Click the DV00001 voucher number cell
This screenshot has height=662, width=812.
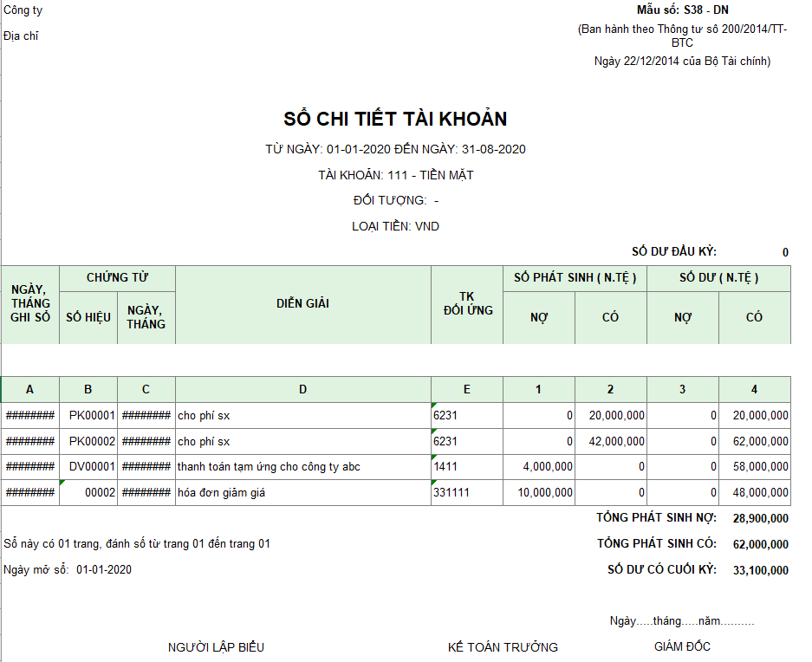(88, 467)
